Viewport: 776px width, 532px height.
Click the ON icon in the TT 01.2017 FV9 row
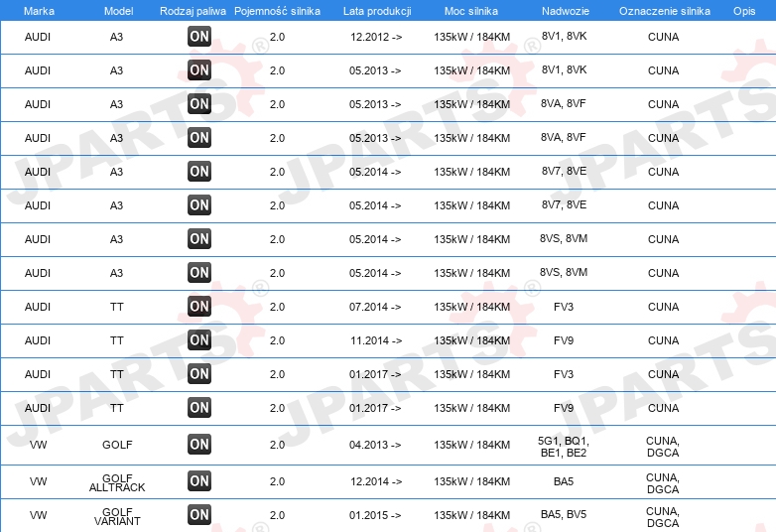point(199,407)
